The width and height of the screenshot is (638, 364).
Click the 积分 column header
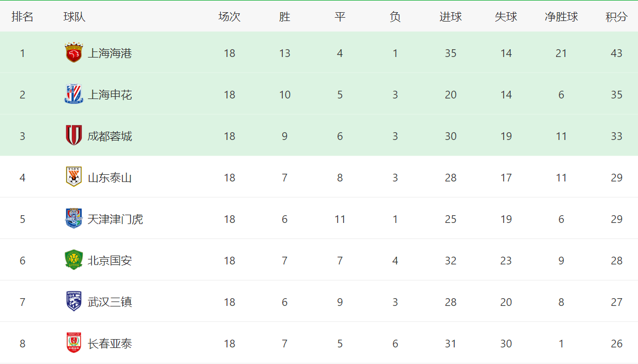pos(616,17)
